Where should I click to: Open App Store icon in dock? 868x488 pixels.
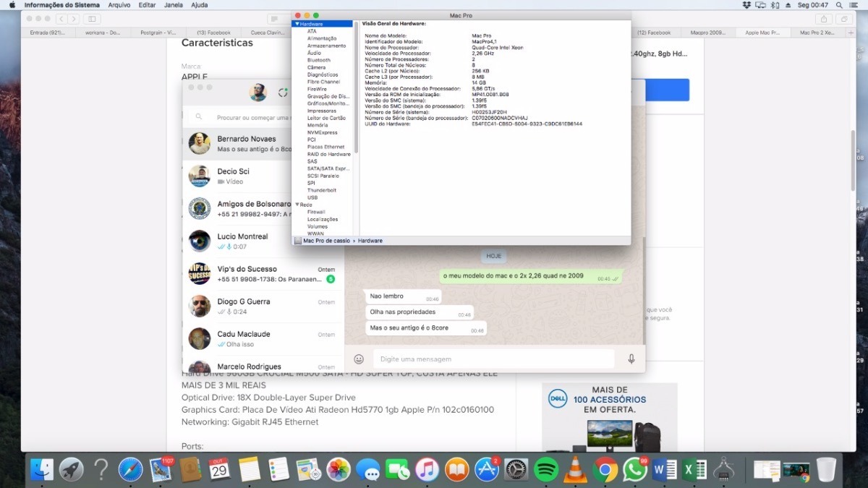[487, 470]
